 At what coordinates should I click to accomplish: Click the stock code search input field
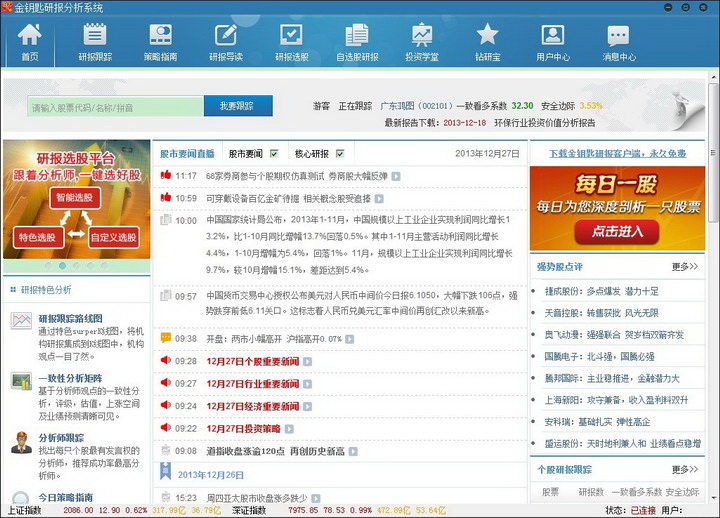[114, 107]
